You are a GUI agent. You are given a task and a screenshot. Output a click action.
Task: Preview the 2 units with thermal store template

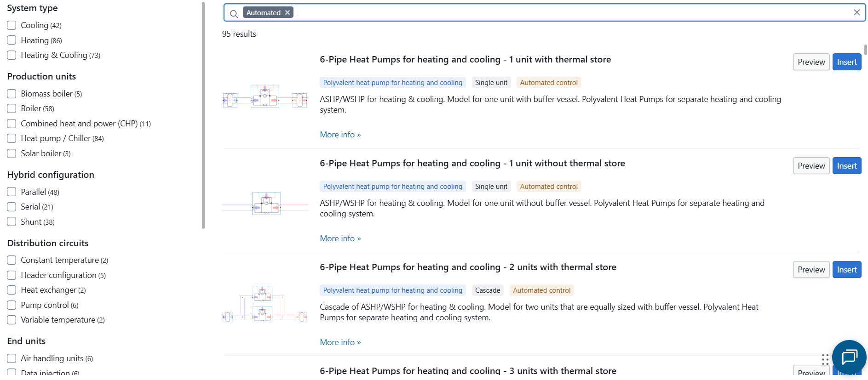pos(811,270)
